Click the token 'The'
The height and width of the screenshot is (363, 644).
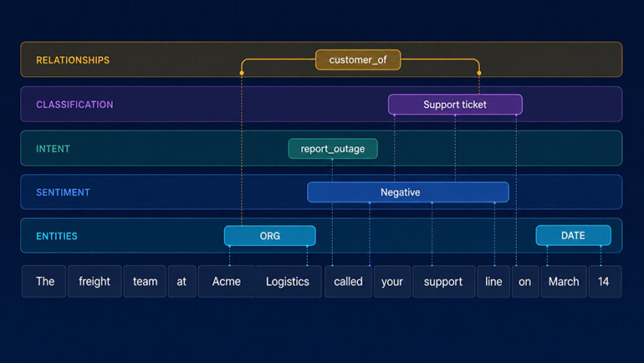click(x=44, y=281)
